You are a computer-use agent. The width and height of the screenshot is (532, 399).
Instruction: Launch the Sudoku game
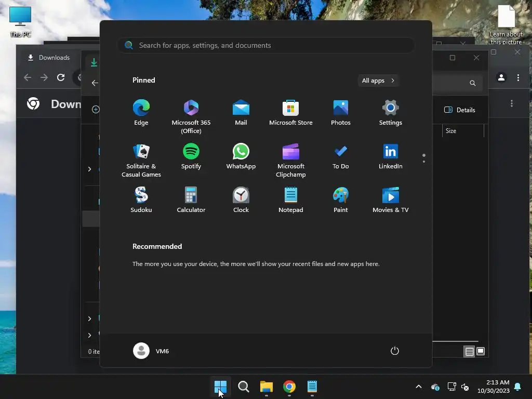pos(141,200)
